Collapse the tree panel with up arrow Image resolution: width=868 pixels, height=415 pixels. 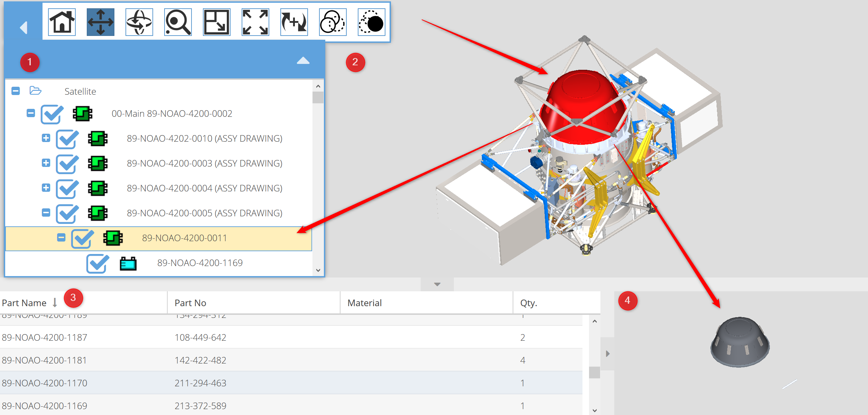click(303, 61)
